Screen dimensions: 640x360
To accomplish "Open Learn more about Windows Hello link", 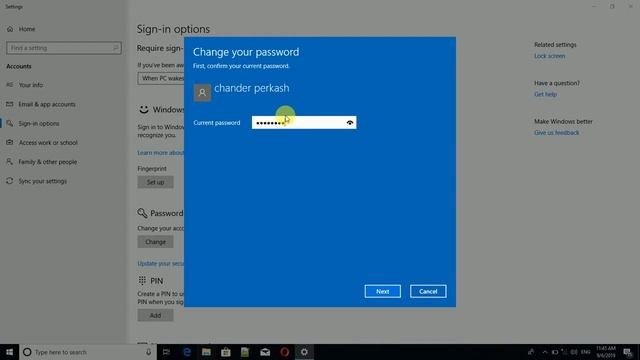I will tap(161, 153).
